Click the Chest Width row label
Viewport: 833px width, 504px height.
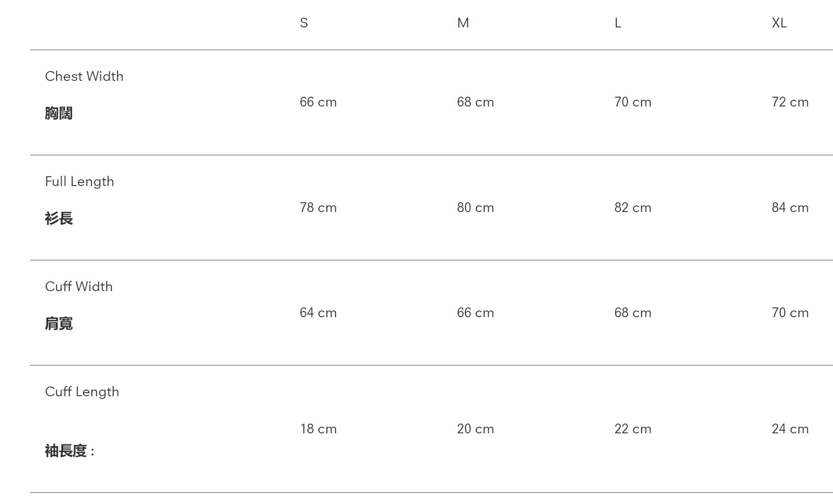84,76
